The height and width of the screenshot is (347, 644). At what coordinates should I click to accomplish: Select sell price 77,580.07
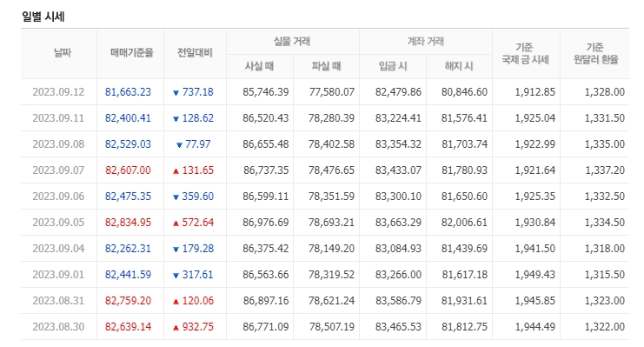[x=332, y=91]
